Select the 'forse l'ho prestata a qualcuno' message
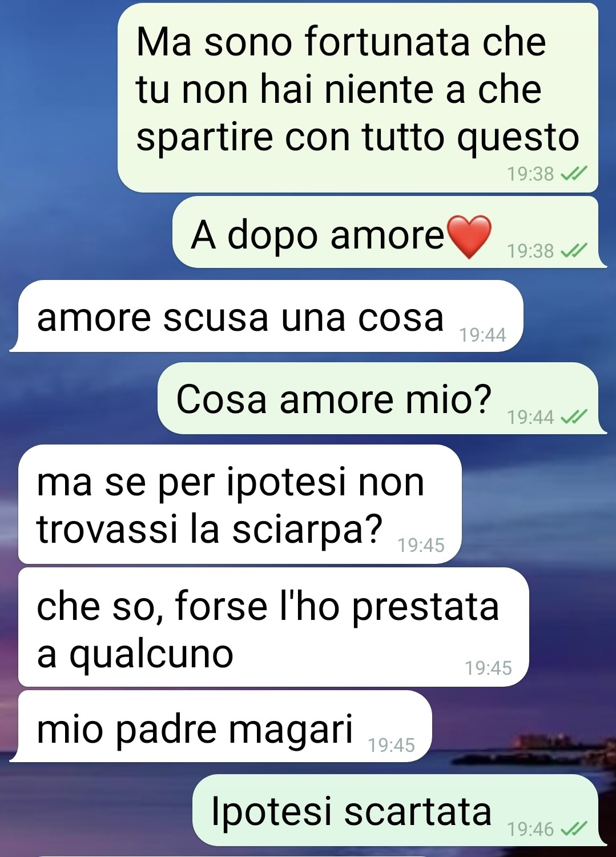Viewport: 616px width, 857px height. [273, 627]
